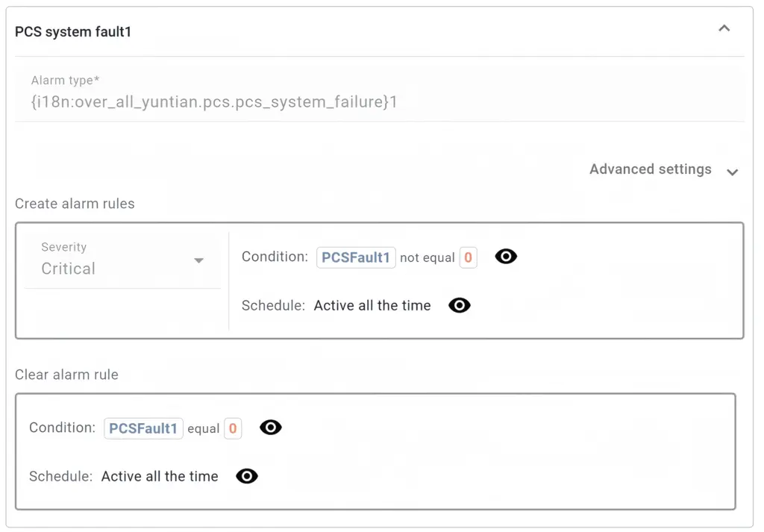Click the Advanced settings label
Image resolution: width=764 pixels, height=532 pixels.
(650, 169)
